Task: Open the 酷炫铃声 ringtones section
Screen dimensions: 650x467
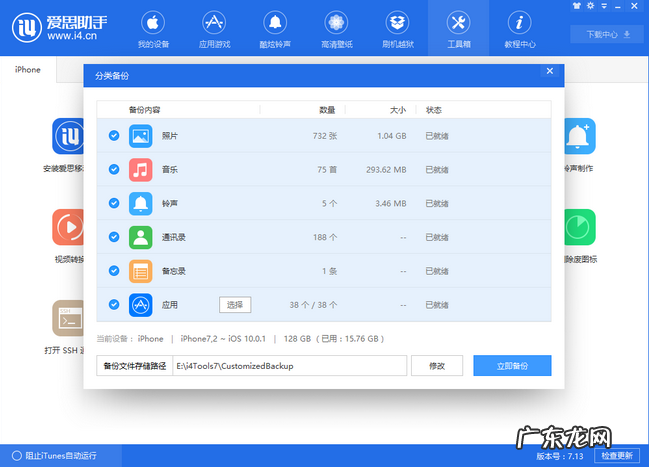Action: coord(275,30)
